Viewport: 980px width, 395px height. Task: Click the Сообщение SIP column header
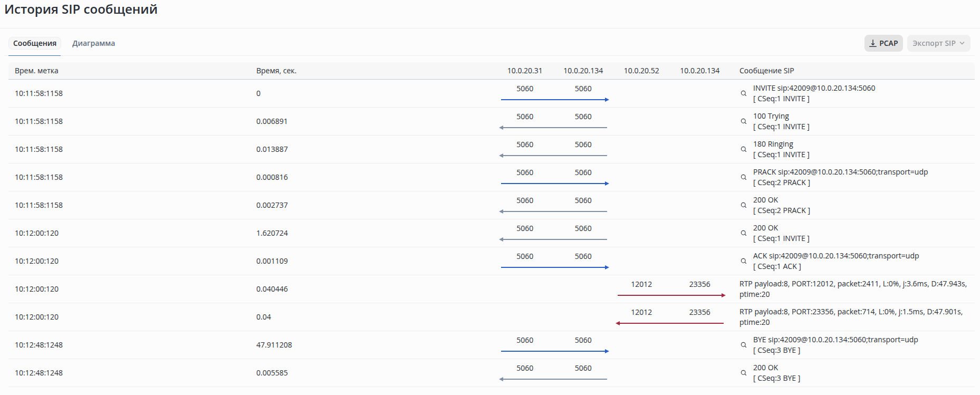click(x=766, y=71)
